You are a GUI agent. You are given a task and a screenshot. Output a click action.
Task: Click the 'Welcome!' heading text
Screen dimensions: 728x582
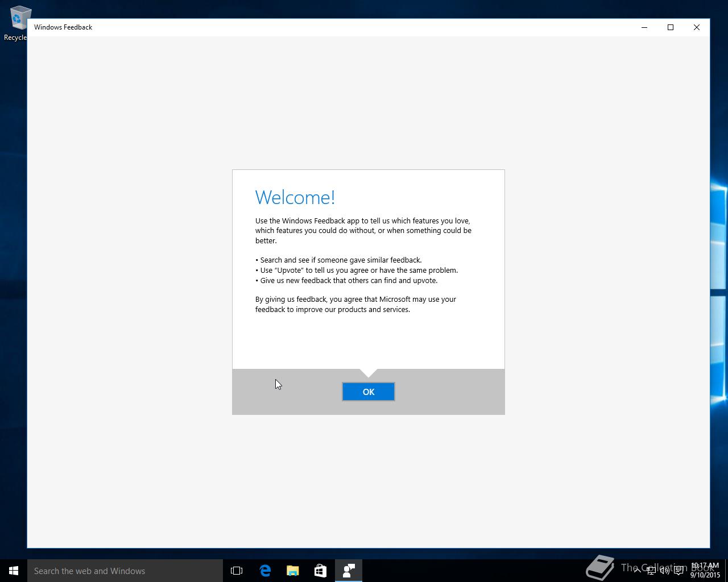[295, 197]
